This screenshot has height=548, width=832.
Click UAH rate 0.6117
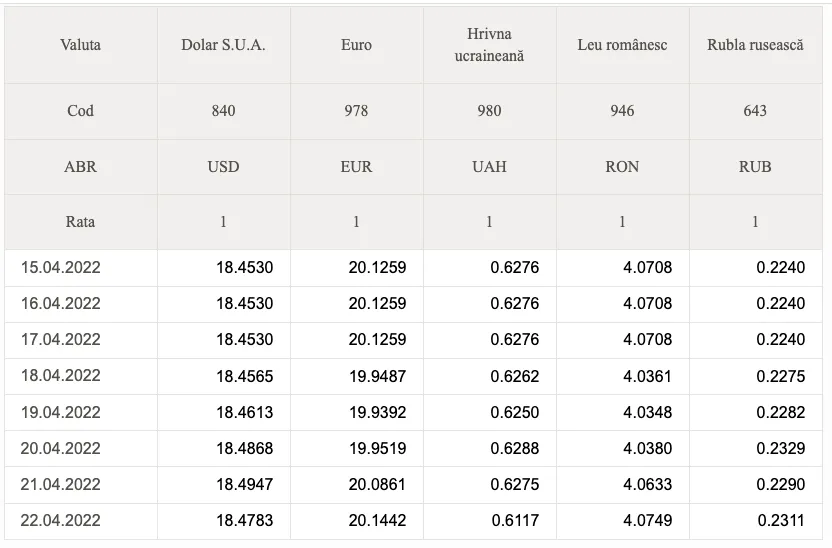tap(515, 520)
